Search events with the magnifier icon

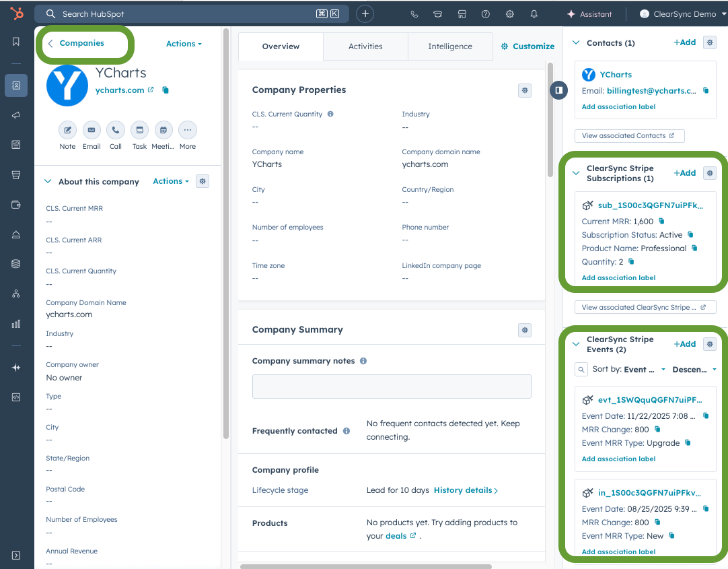click(x=581, y=369)
